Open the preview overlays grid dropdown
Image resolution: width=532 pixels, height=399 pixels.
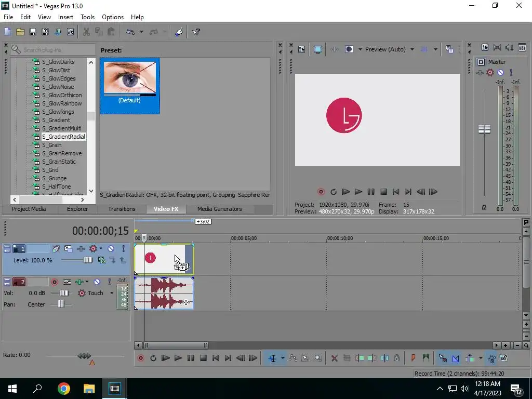tap(435, 49)
